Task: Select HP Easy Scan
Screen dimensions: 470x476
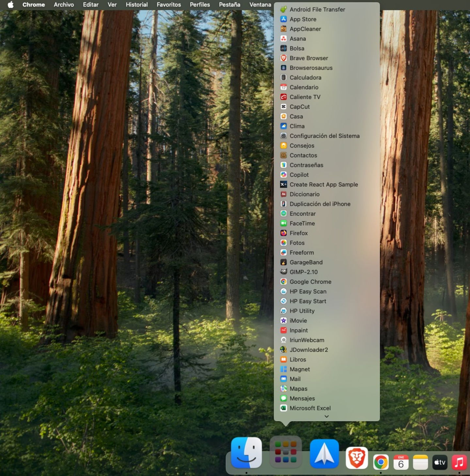Action: (x=327, y=291)
